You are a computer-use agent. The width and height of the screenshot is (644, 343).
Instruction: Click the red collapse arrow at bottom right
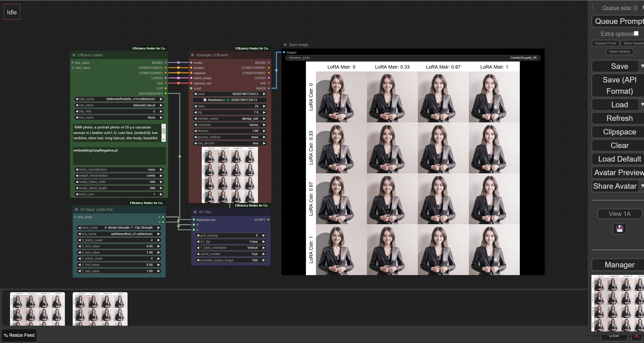coord(637,336)
